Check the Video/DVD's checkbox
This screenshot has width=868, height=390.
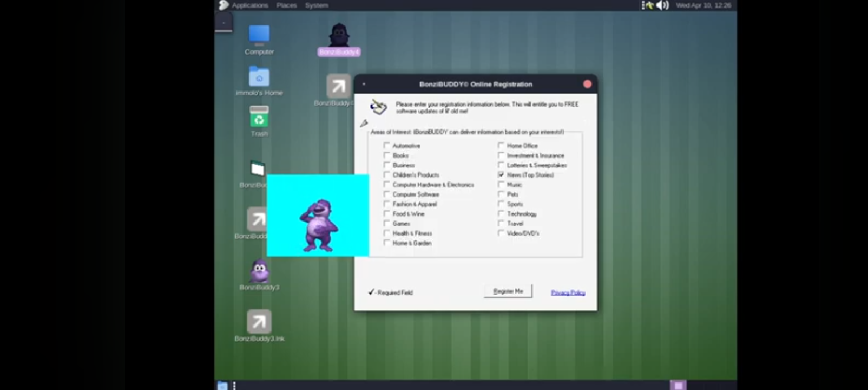[x=501, y=233]
